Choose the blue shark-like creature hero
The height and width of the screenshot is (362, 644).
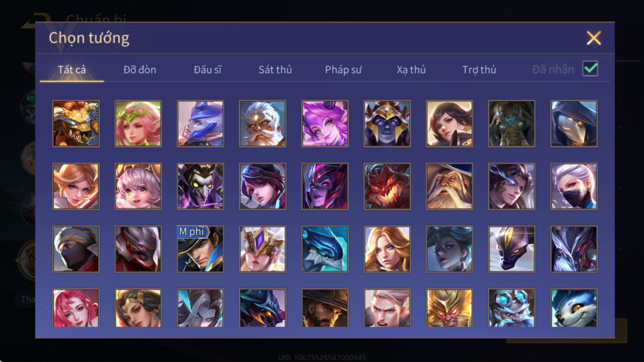click(325, 249)
